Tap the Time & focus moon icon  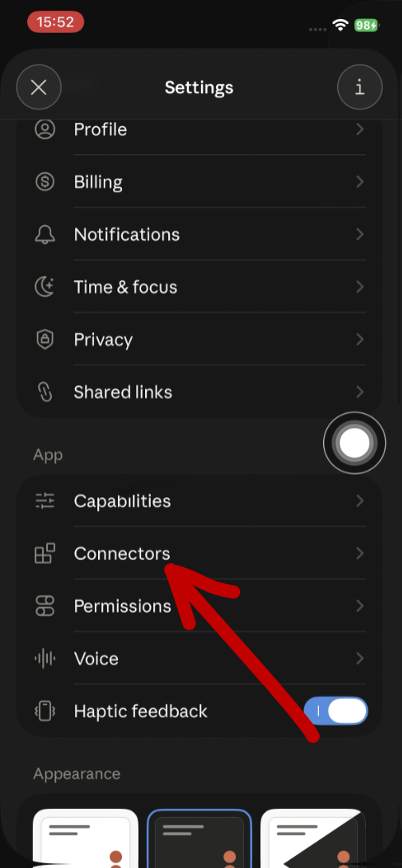tap(45, 286)
